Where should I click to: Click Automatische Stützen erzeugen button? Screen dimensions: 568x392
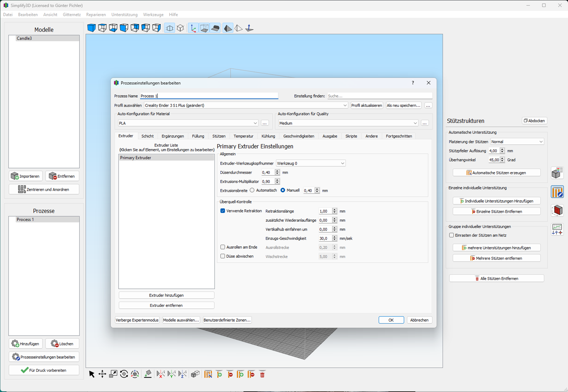(x=497, y=173)
